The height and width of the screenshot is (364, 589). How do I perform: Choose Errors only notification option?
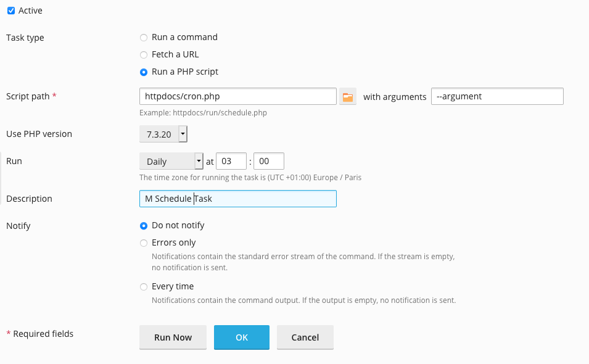click(x=144, y=243)
